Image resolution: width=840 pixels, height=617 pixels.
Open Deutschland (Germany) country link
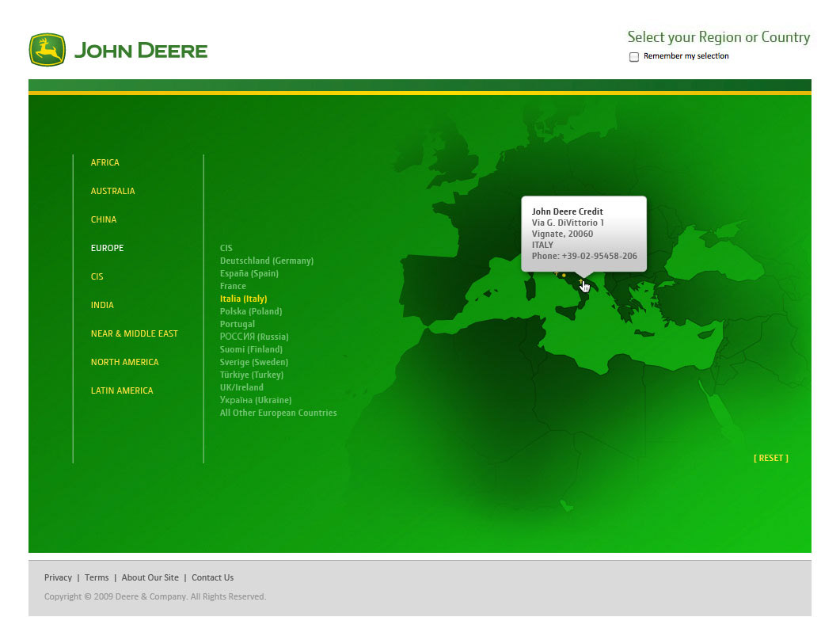(x=267, y=261)
